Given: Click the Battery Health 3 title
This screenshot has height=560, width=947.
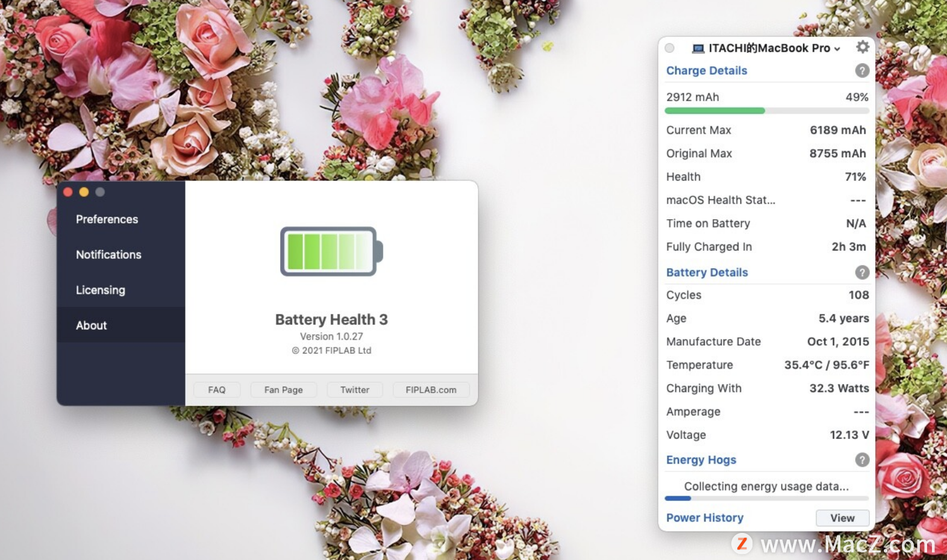Looking at the screenshot, I should (x=331, y=320).
